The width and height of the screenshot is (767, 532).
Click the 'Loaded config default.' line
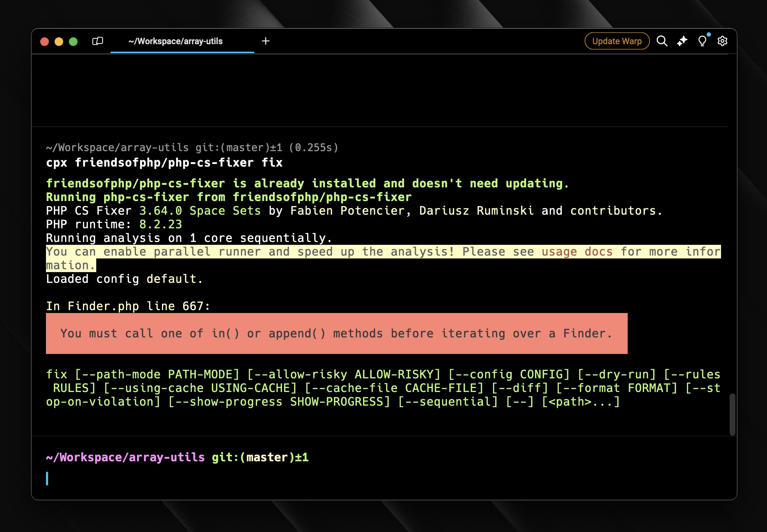124,279
